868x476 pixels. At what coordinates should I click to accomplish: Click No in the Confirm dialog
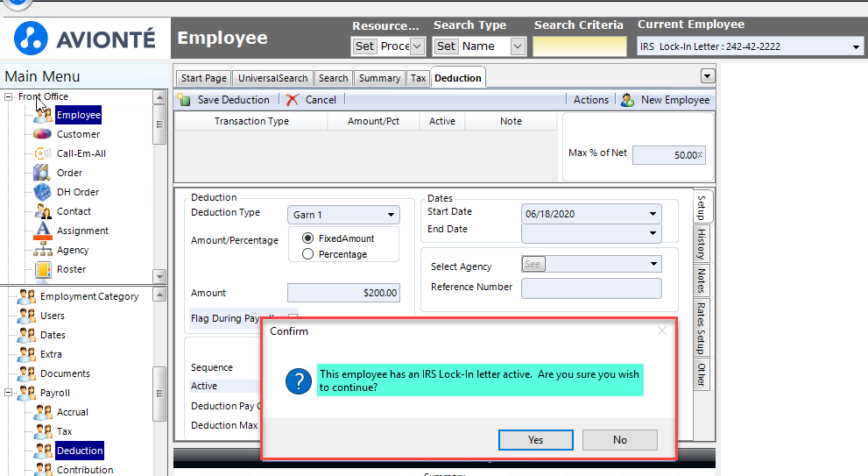coord(619,440)
